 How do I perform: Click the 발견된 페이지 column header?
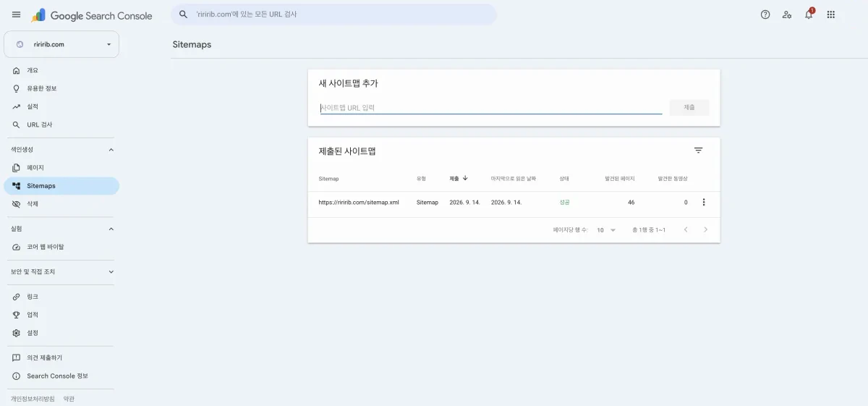click(x=620, y=179)
